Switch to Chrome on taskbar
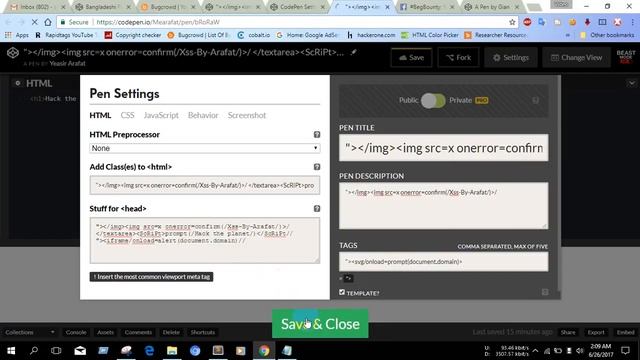This screenshot has width=640, height=360. 264,351
